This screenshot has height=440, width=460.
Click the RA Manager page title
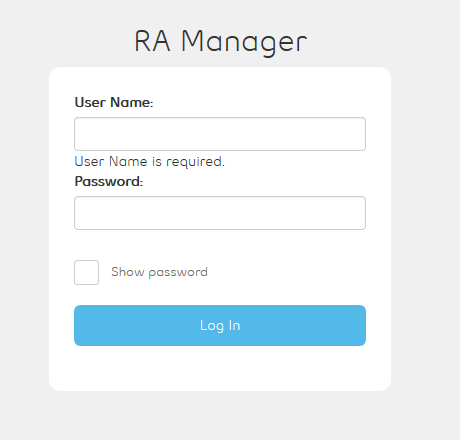[220, 42]
